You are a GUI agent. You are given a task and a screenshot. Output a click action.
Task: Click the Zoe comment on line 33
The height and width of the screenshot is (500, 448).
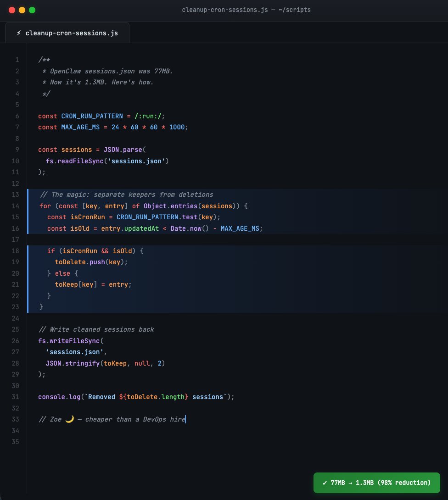tap(112, 419)
